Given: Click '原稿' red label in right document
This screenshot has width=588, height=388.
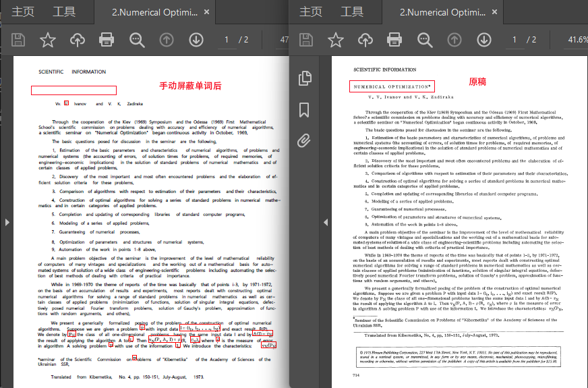Looking at the screenshot, I should pos(477,82).
